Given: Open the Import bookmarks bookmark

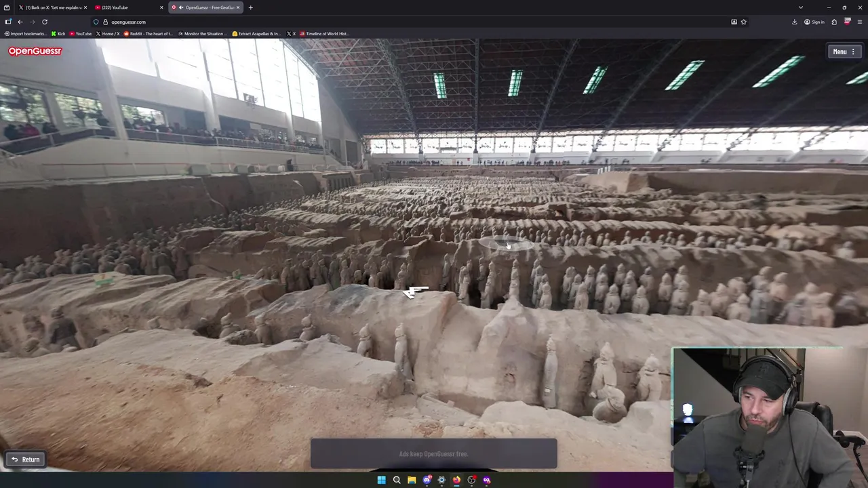Looking at the screenshot, I should click(x=25, y=33).
